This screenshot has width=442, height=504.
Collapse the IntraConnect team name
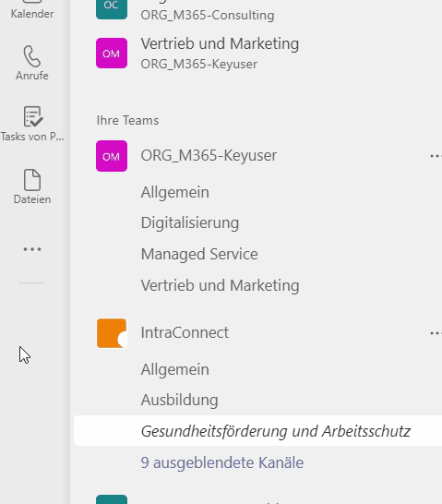pos(185,332)
